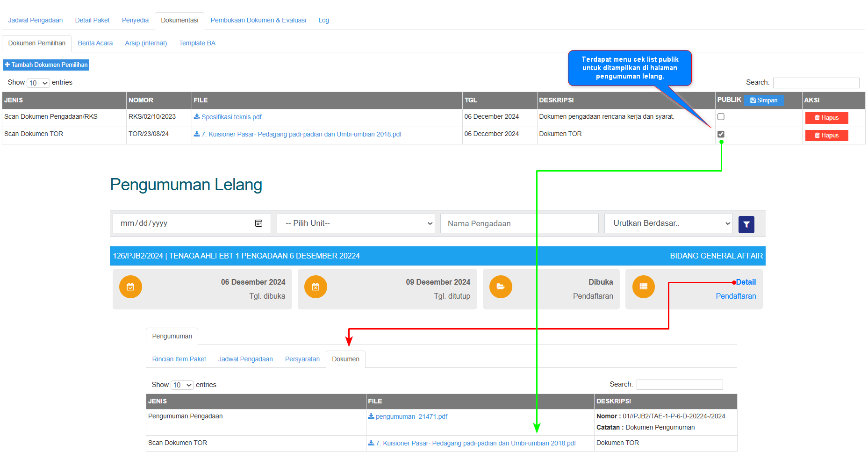Click the orange list icon beside Detail
The height and width of the screenshot is (452, 868).
643,287
